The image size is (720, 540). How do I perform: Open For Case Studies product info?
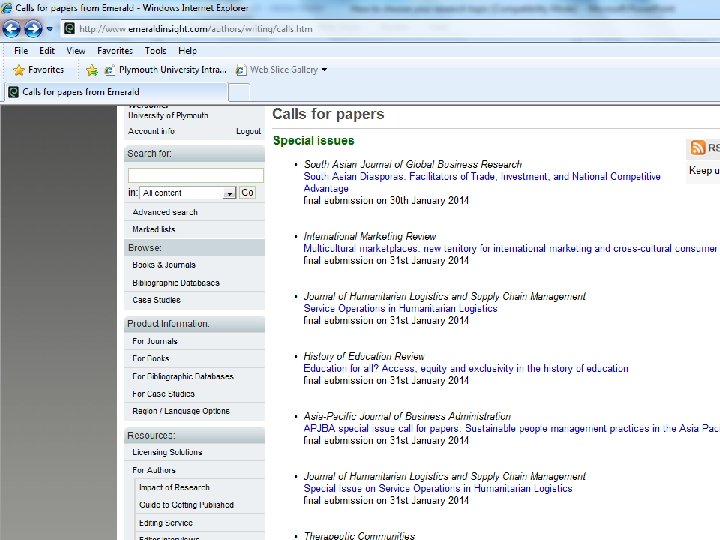pyautogui.click(x=163, y=394)
